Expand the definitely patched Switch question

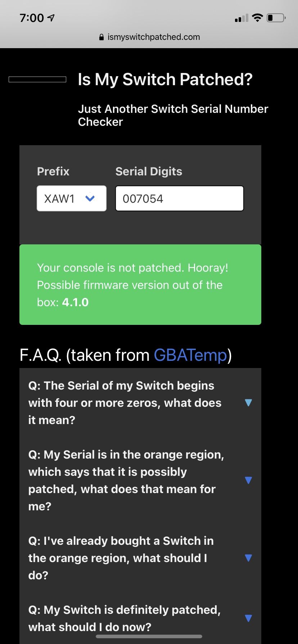(x=140, y=618)
